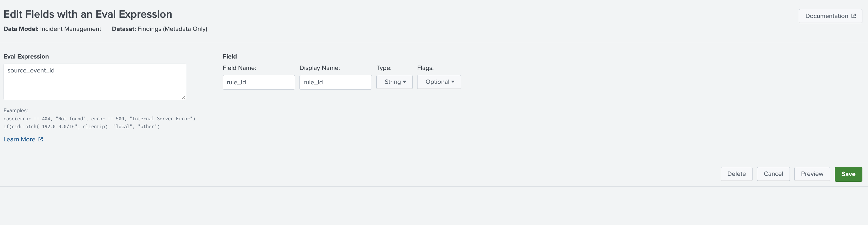Click the Findings (Metadata Only) dataset label
The height and width of the screenshot is (225, 868).
pyautogui.click(x=172, y=29)
